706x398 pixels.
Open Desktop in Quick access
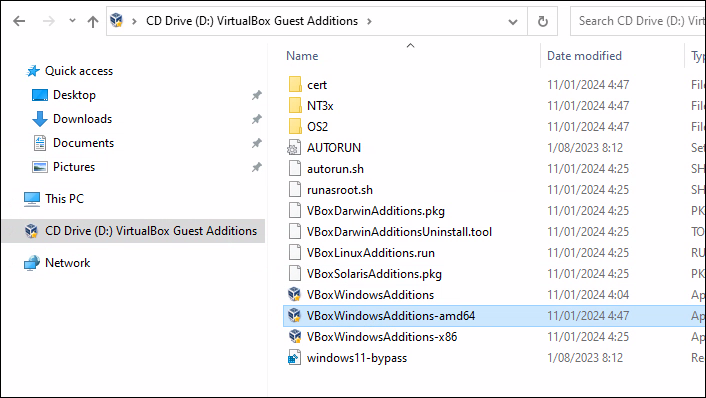click(x=74, y=95)
